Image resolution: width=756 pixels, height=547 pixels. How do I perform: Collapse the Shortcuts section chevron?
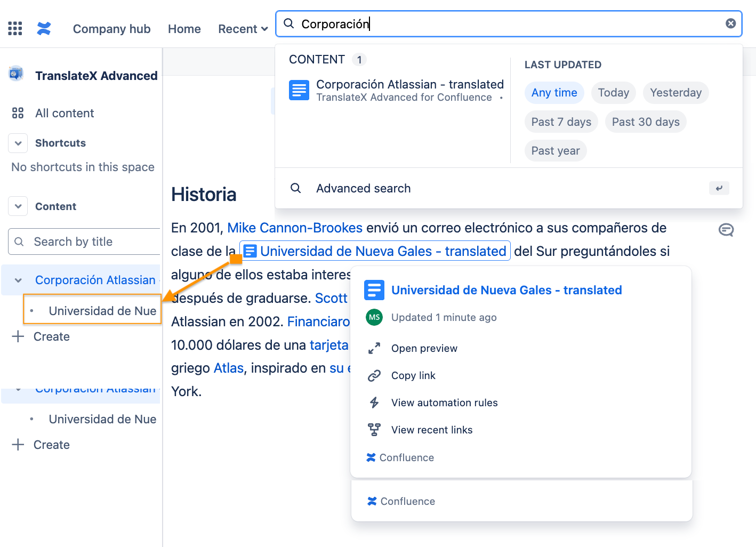point(18,143)
